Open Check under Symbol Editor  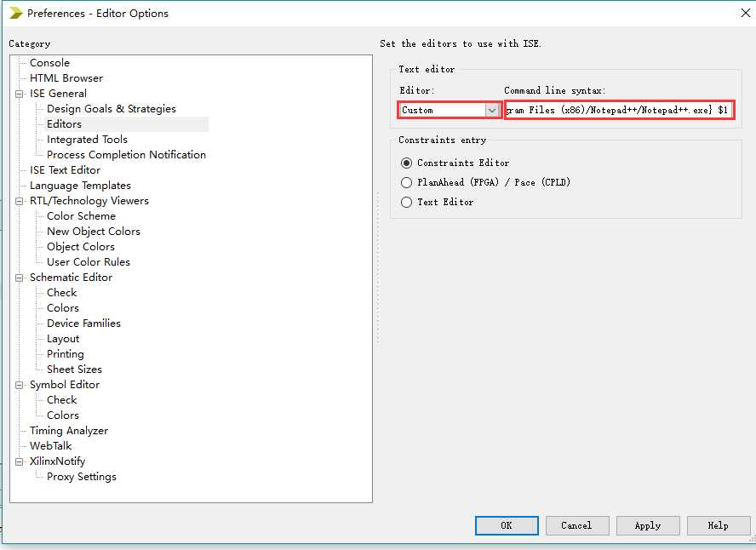coord(61,400)
